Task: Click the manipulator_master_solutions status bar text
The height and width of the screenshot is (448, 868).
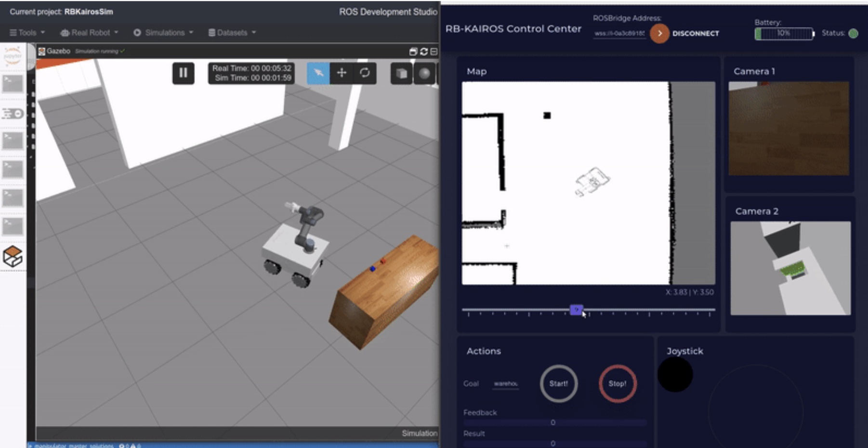Action: (x=74, y=446)
